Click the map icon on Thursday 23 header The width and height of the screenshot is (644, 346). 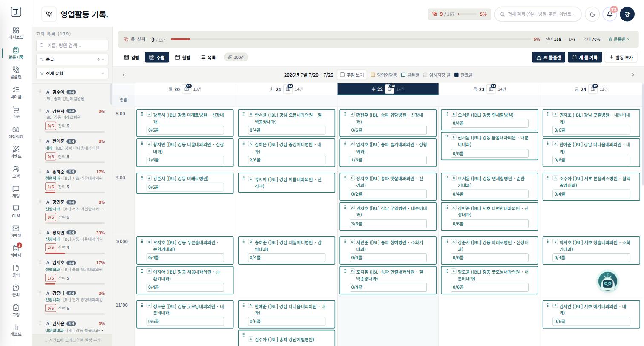[x=491, y=89]
